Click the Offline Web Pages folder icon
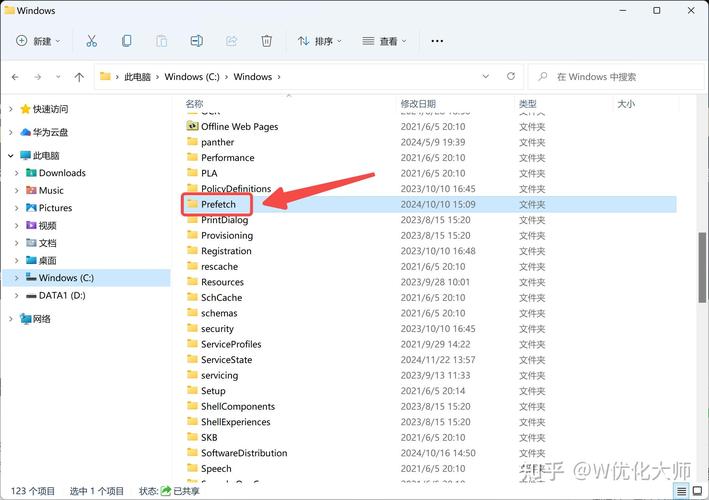 (193, 126)
